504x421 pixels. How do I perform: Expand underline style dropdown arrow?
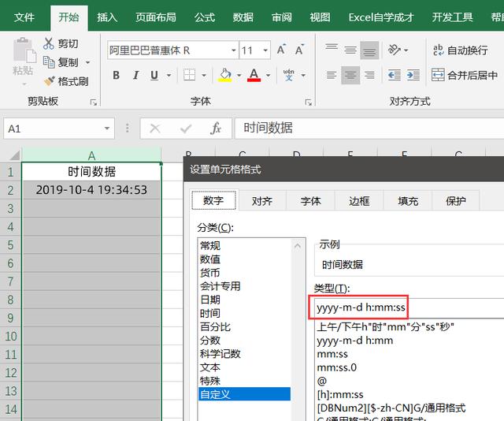tap(169, 76)
